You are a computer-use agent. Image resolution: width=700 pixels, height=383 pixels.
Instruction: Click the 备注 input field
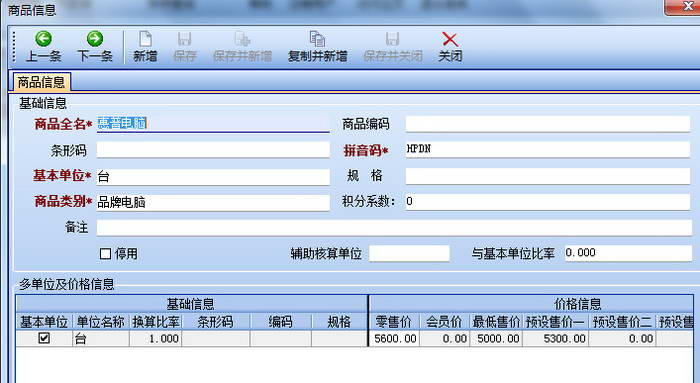pos(394,228)
